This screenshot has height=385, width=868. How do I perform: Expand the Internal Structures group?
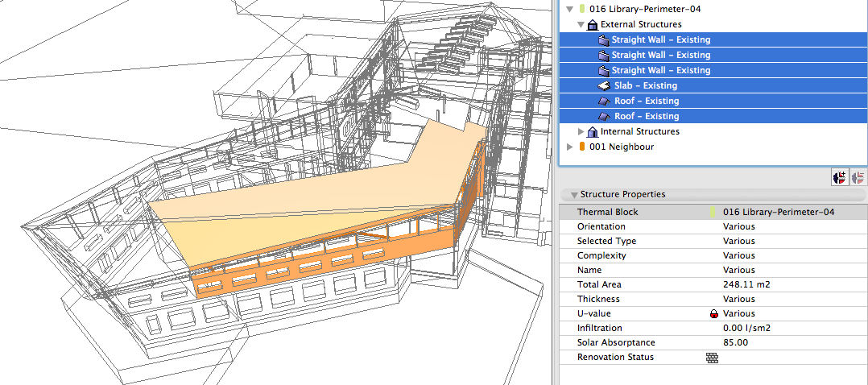581,131
